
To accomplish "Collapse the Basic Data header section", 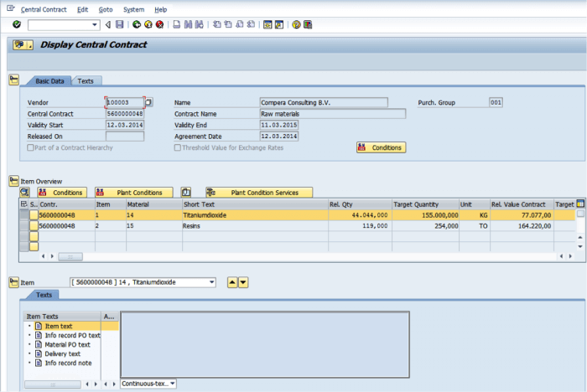I will click(x=14, y=80).
